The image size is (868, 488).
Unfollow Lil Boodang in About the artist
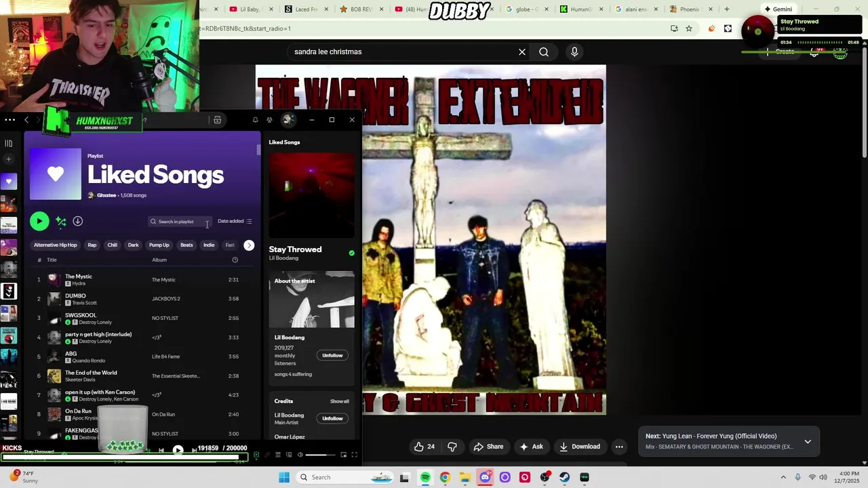click(x=332, y=355)
